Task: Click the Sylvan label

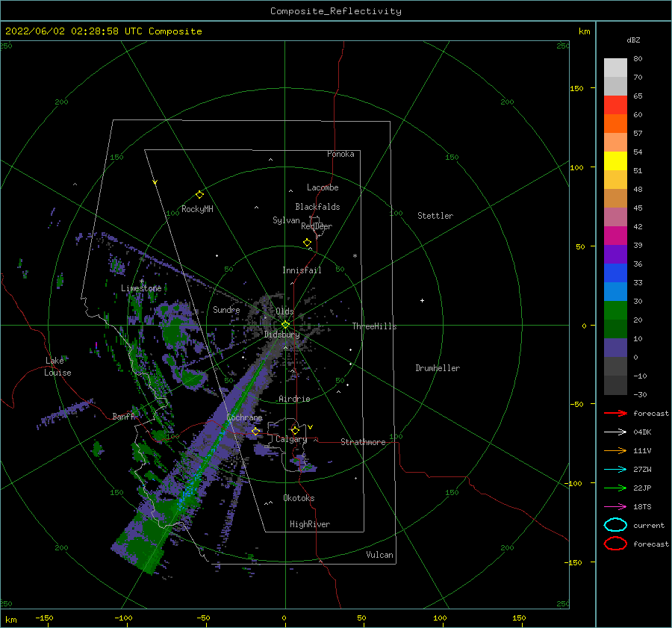Action: pos(286,220)
